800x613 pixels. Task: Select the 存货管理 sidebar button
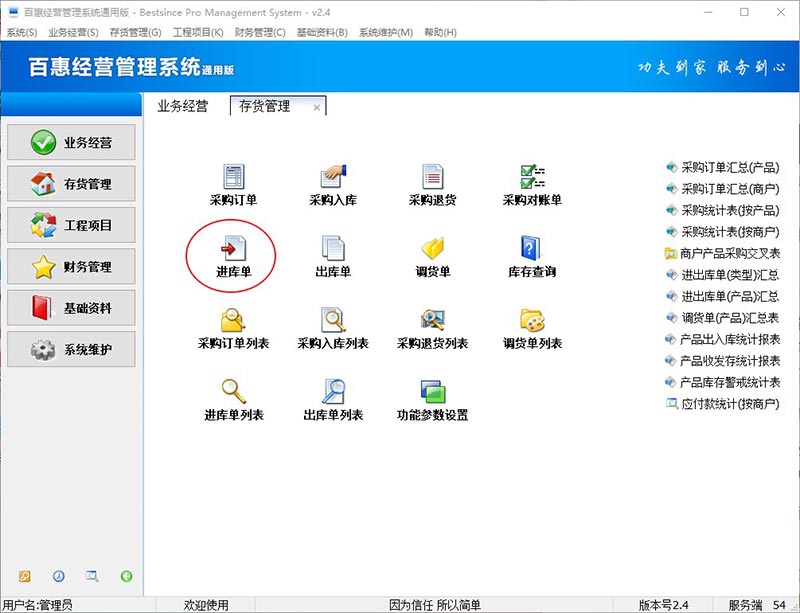(x=71, y=183)
